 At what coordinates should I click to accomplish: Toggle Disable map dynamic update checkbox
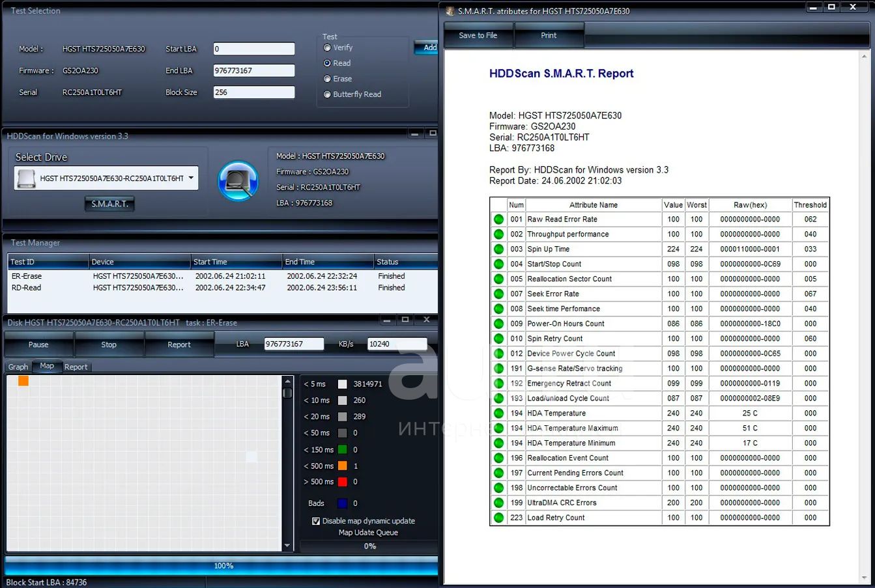point(316,521)
